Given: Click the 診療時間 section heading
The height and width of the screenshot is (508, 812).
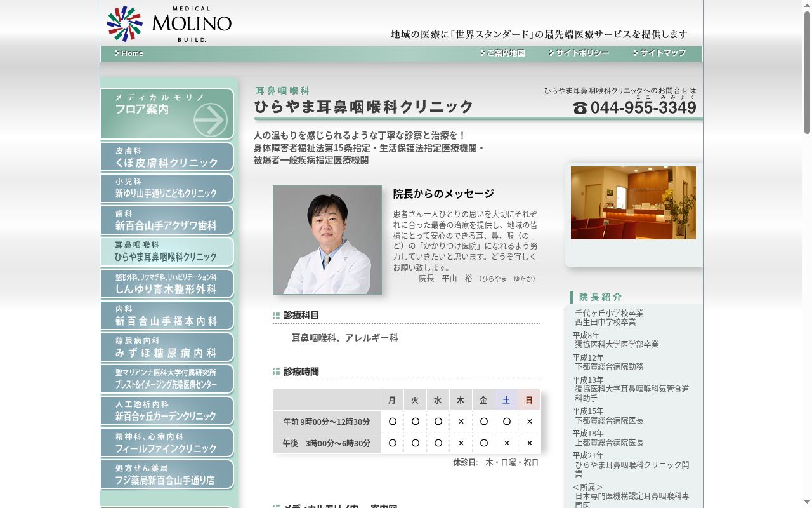Looking at the screenshot, I should [301, 371].
